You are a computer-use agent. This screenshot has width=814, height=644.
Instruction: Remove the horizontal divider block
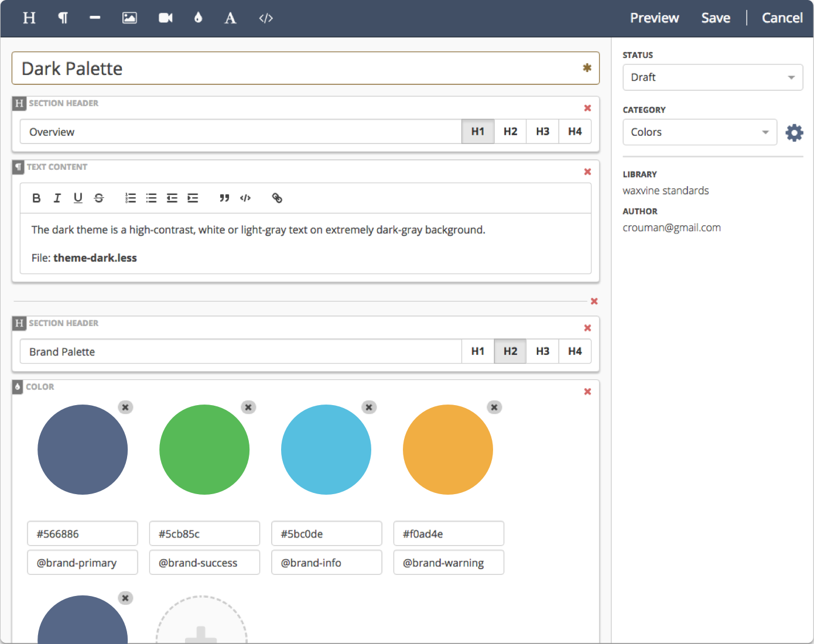coord(594,301)
